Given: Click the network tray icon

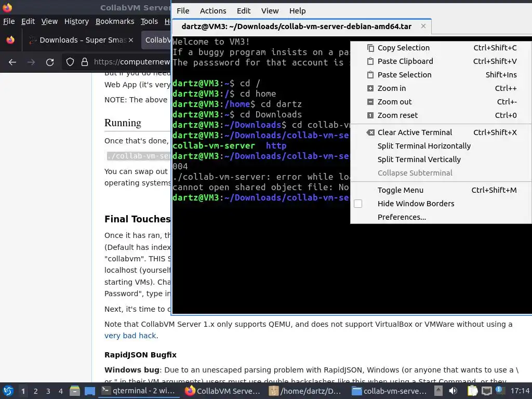Looking at the screenshot, I should pos(486,391).
